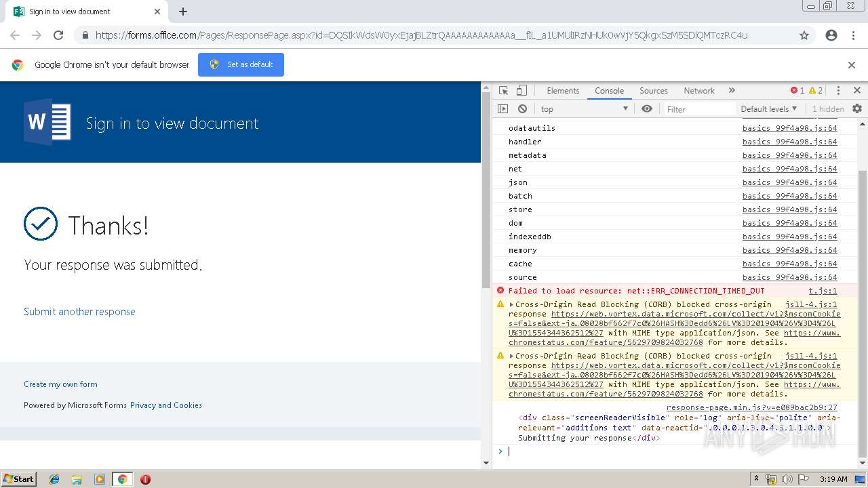Click the browser back arrow
868x488 pixels.
click(x=15, y=35)
